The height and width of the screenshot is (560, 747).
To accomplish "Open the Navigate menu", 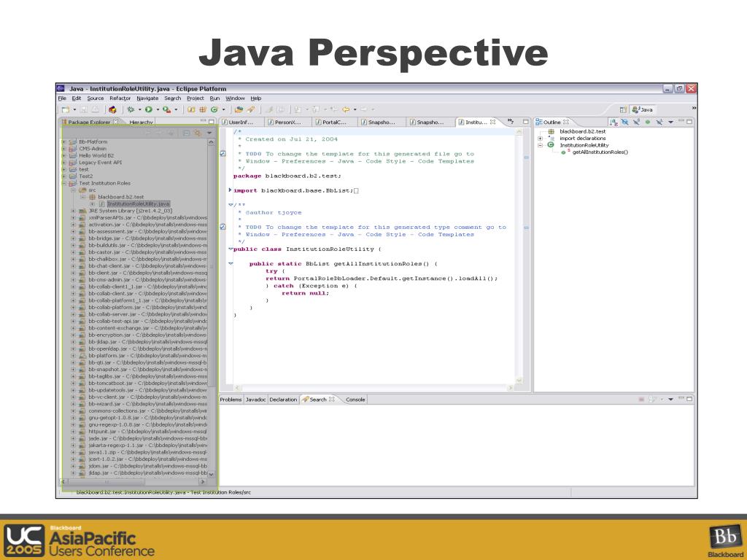I will (147, 98).
